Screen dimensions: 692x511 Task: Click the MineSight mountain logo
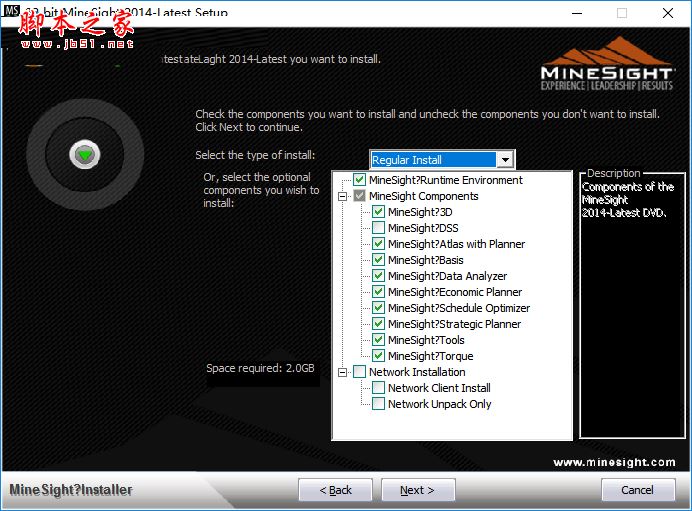click(x=607, y=64)
